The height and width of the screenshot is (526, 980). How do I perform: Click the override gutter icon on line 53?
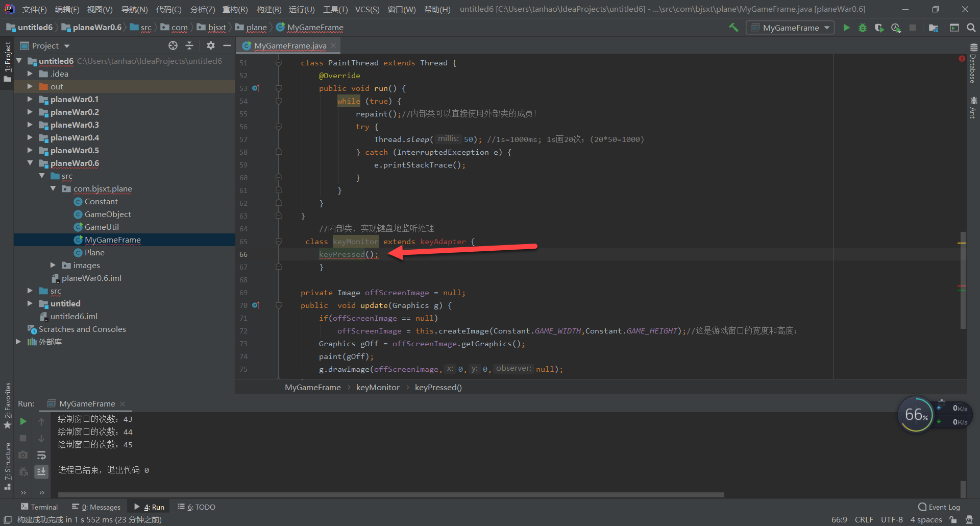pos(256,88)
